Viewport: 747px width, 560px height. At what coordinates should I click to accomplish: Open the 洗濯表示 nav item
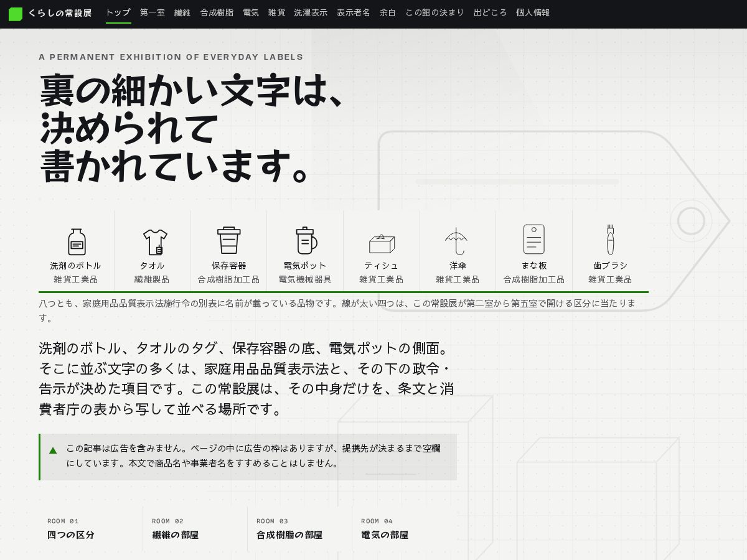tap(311, 12)
